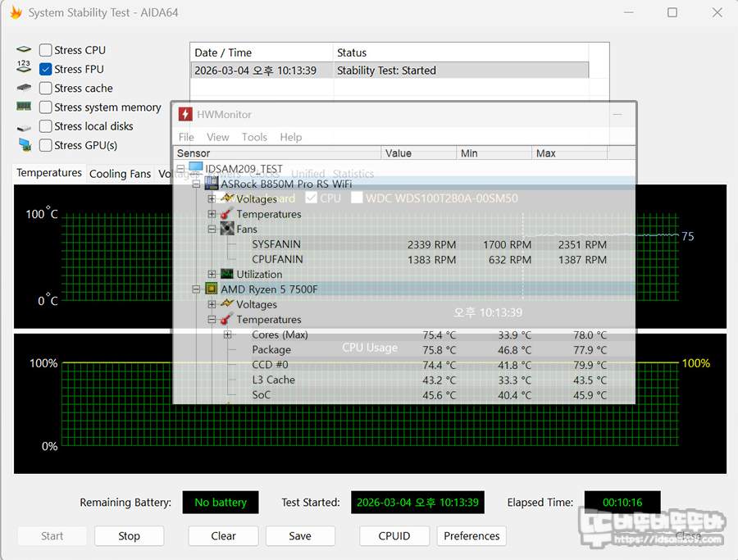Click the Stress cache chip icon
Screen dimensions: 738x560
click(x=24, y=88)
